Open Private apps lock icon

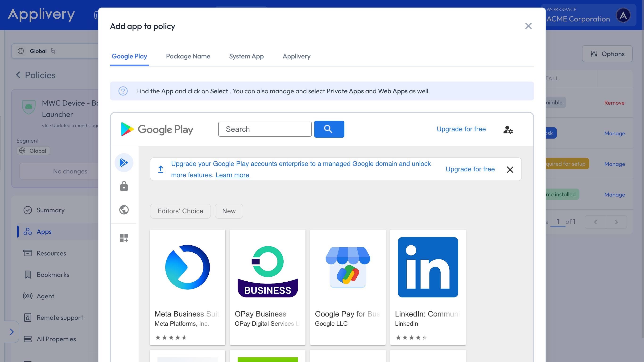click(x=124, y=186)
